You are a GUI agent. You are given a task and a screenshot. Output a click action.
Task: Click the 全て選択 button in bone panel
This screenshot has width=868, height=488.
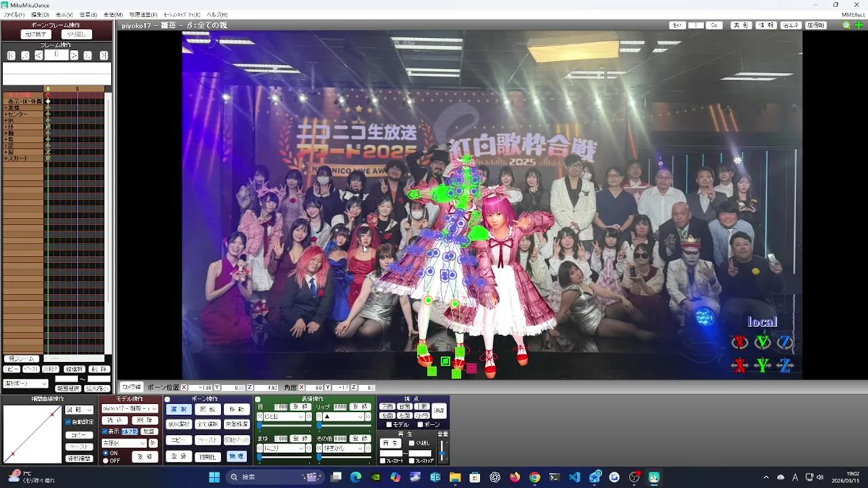tap(208, 424)
